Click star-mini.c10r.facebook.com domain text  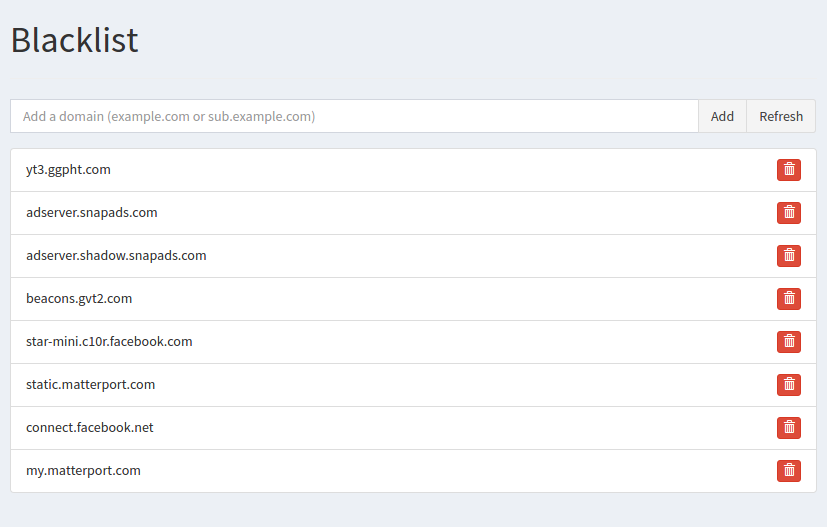point(109,342)
